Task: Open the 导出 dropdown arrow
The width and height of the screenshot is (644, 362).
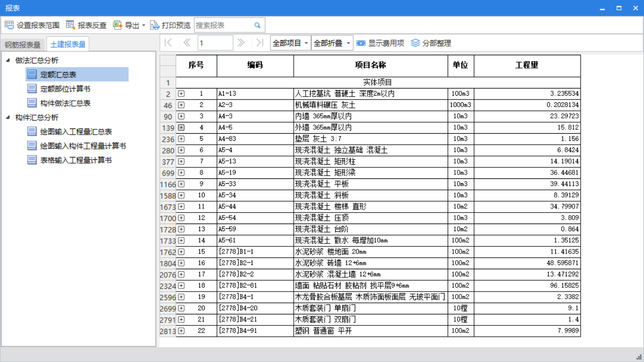Action: 144,26
